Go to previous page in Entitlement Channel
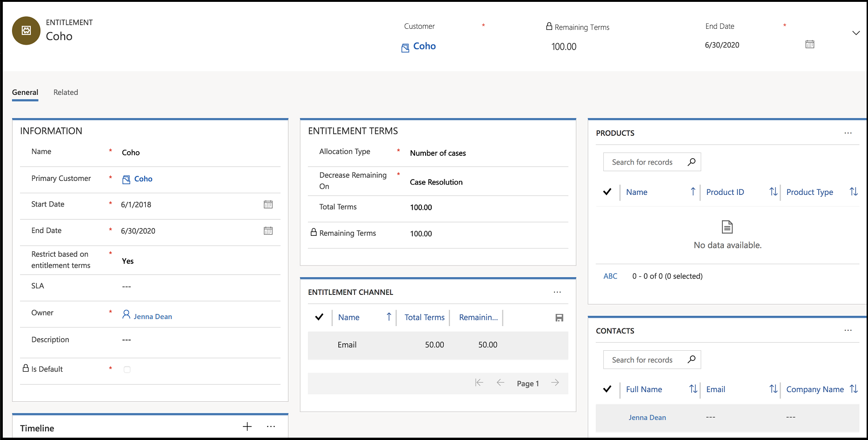Image resolution: width=868 pixels, height=440 pixels. click(501, 383)
